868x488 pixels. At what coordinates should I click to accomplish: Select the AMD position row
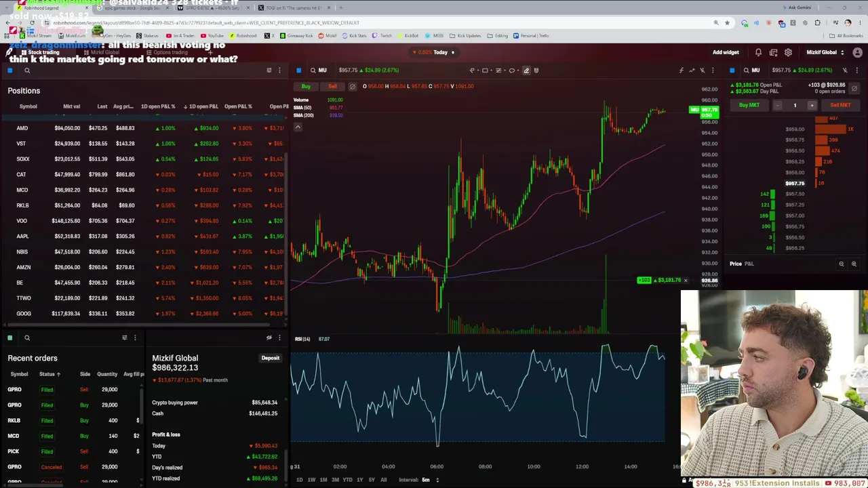coord(144,128)
